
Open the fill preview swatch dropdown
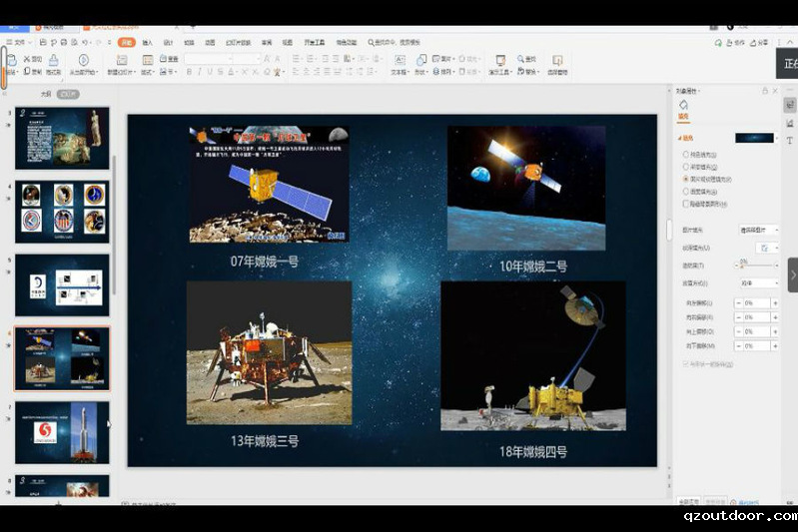[757, 138]
